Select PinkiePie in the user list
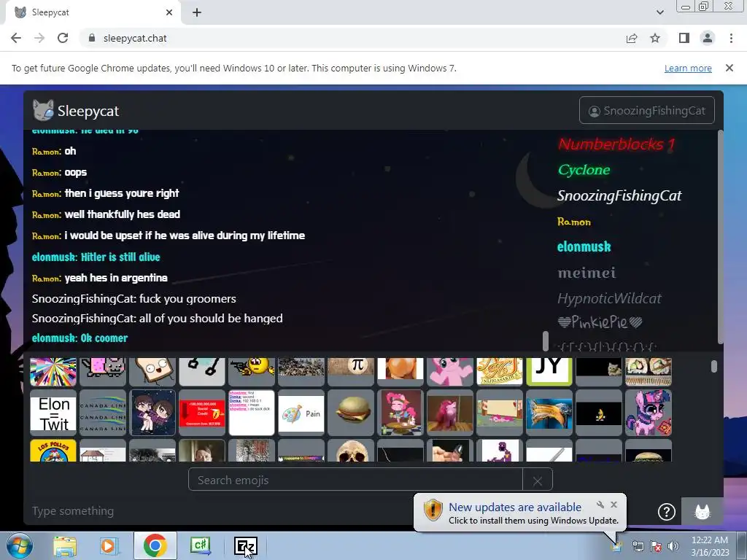The height and width of the screenshot is (560, 747). pyautogui.click(x=600, y=322)
